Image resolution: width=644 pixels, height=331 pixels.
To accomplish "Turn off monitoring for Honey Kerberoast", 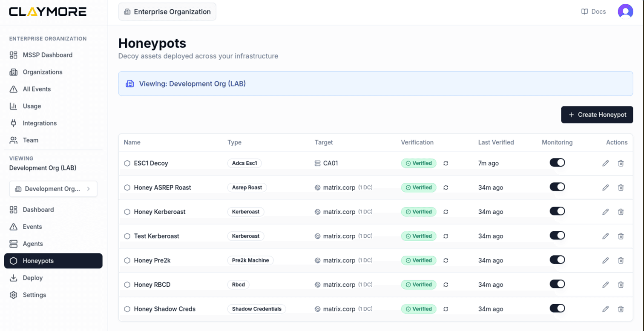I will (557, 211).
